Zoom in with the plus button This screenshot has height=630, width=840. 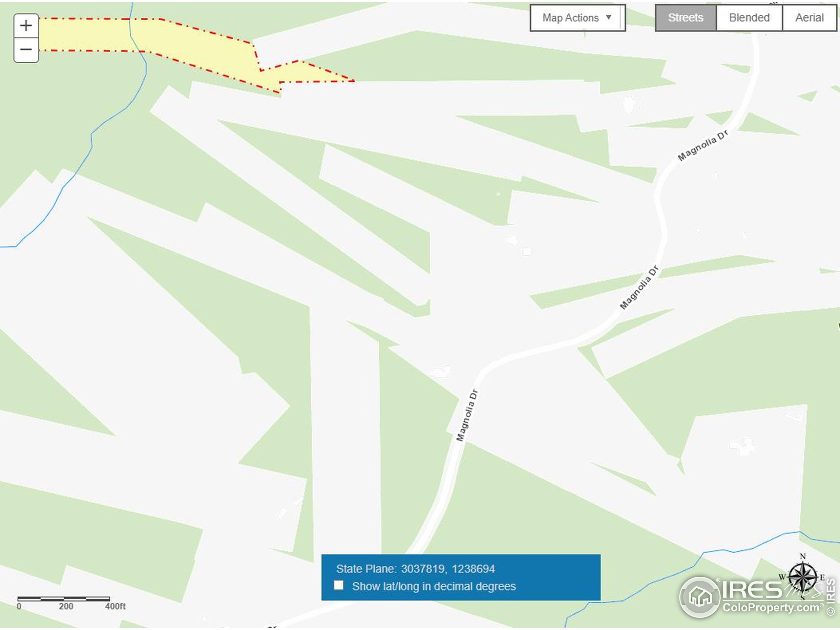click(26, 26)
